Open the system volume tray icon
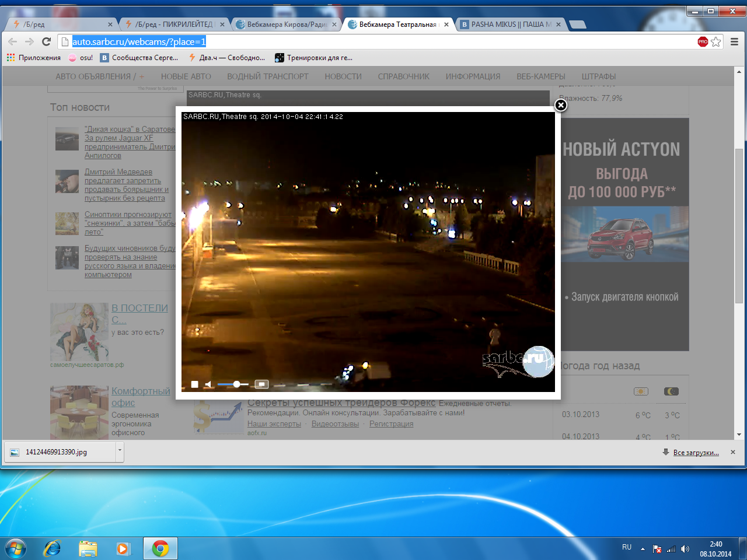The width and height of the screenshot is (747, 560). pyautogui.click(x=685, y=549)
